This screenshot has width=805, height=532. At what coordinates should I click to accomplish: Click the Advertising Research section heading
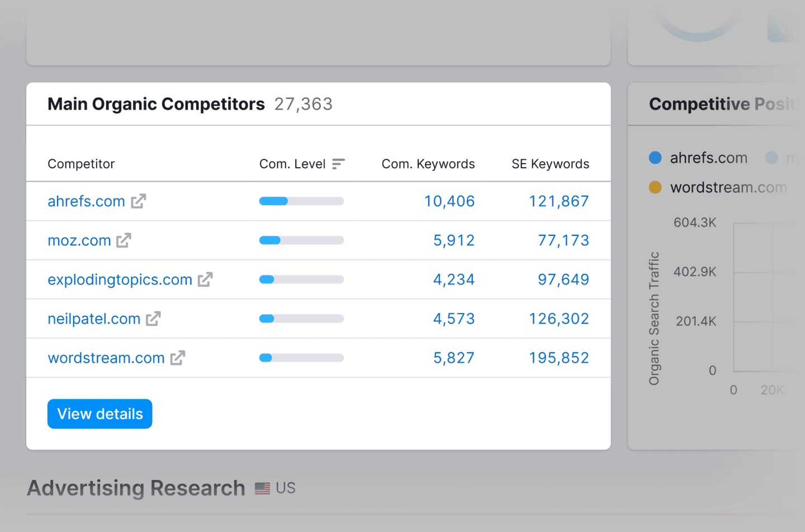pos(135,488)
